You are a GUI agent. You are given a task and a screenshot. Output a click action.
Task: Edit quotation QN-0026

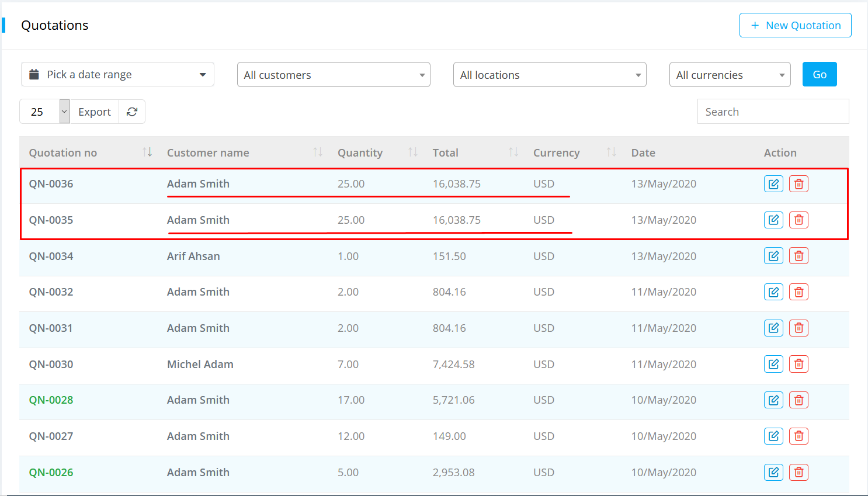point(773,472)
